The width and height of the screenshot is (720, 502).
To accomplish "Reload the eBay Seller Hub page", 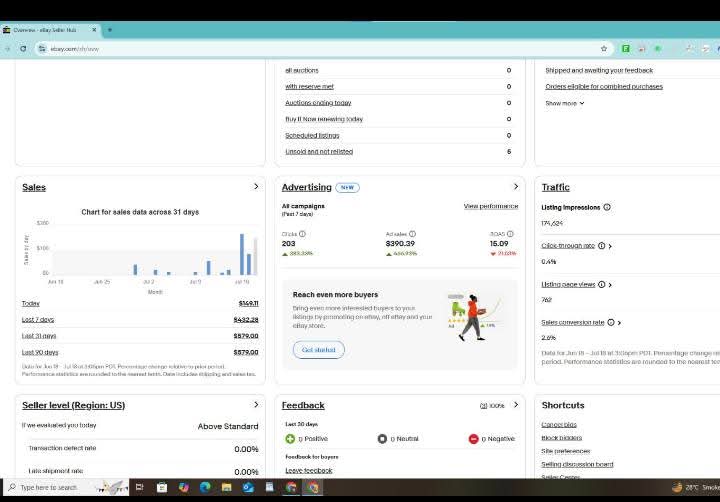I will [x=23, y=49].
